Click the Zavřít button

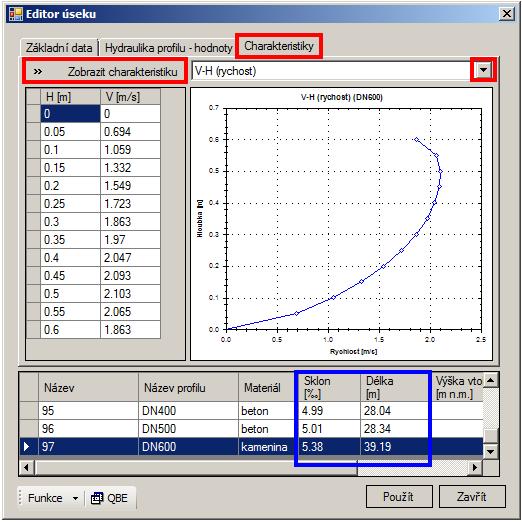click(472, 497)
